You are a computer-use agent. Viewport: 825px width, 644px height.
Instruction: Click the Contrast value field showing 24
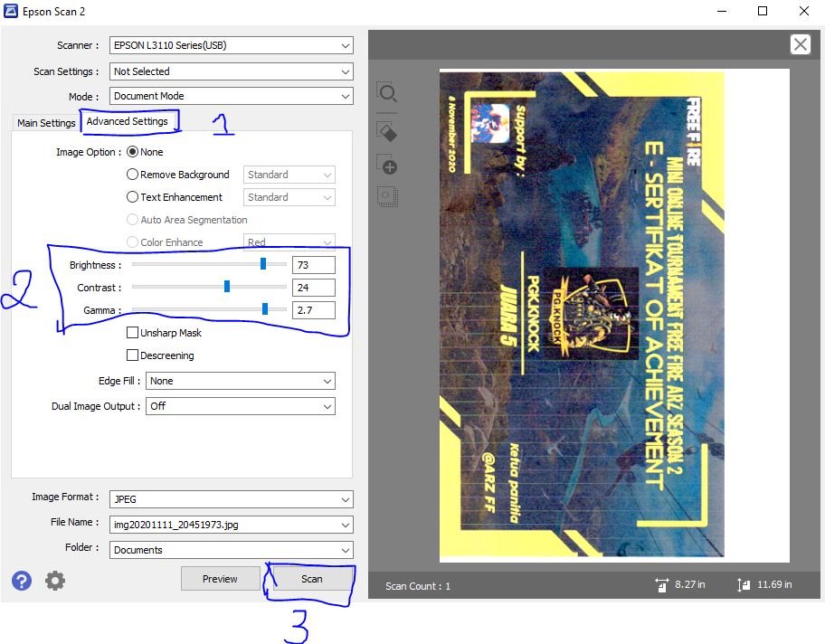314,288
